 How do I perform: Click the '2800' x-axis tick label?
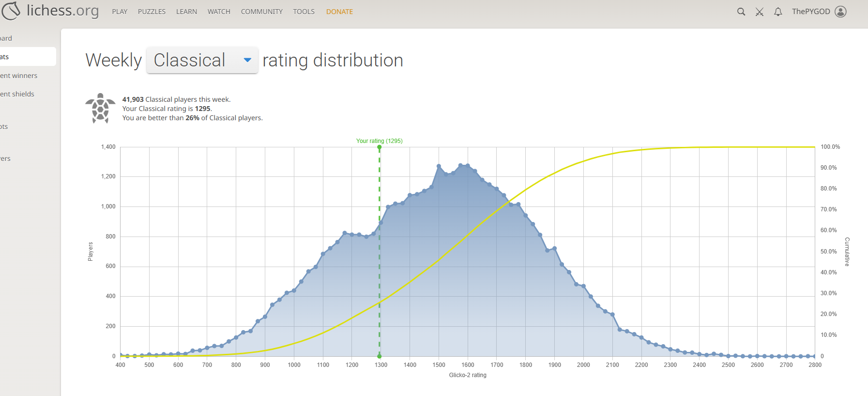pos(815,365)
